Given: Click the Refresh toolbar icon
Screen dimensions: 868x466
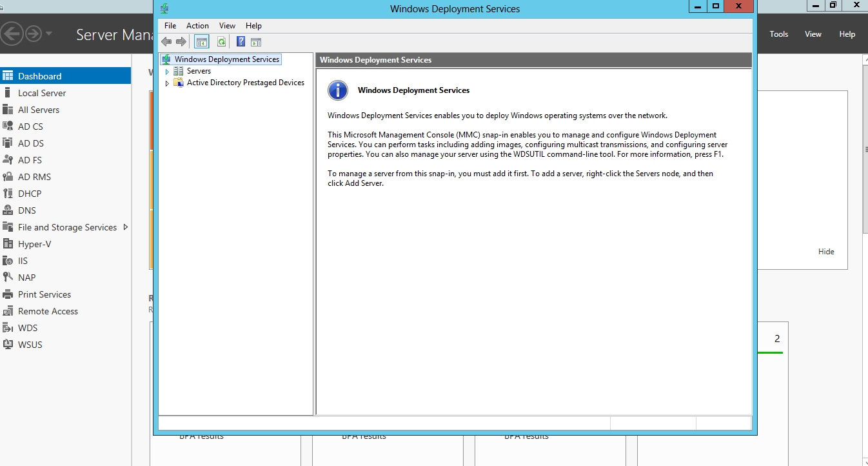Looking at the screenshot, I should [x=221, y=42].
